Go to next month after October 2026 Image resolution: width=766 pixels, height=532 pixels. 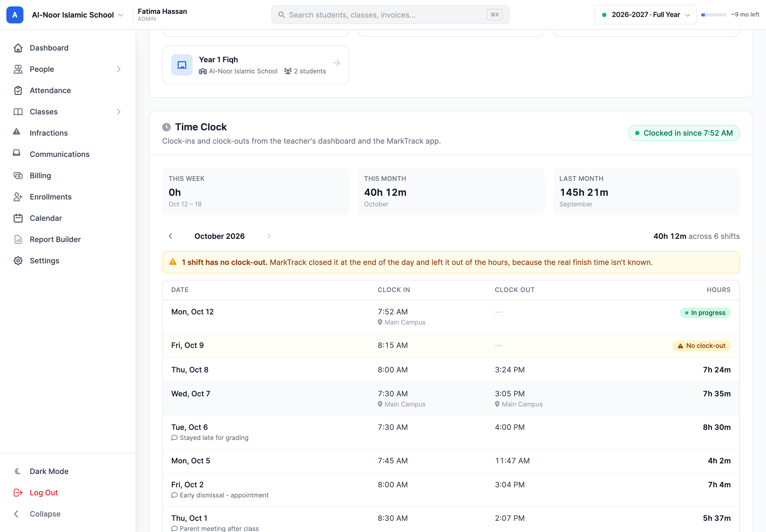(269, 236)
